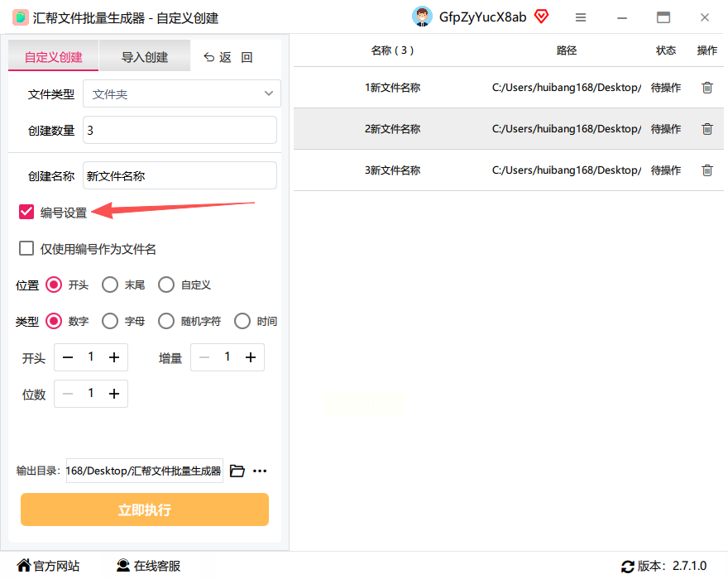
Task: Click the 立即执行 button
Action: click(145, 510)
